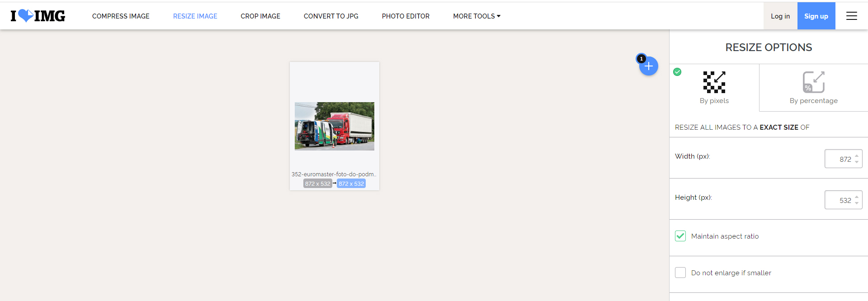
Task: Open Convert to JPG tool
Action: [x=331, y=16]
